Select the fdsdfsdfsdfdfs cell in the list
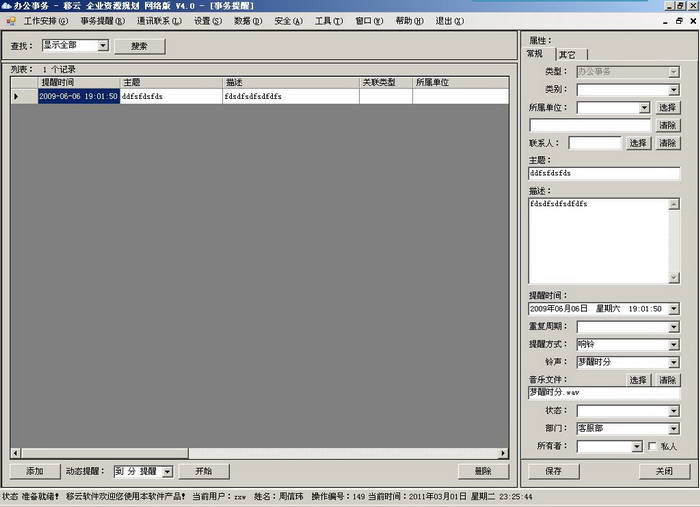The image size is (700, 507). (x=291, y=96)
